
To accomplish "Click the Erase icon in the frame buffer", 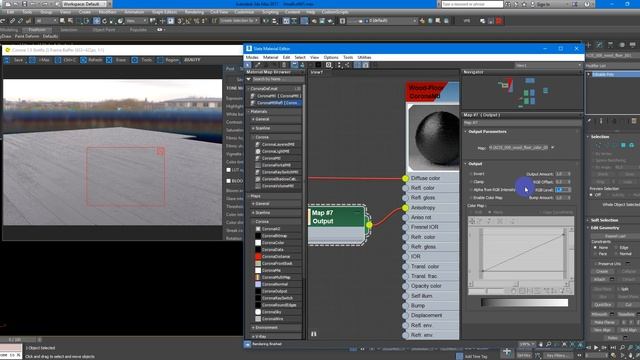I will point(109,60).
